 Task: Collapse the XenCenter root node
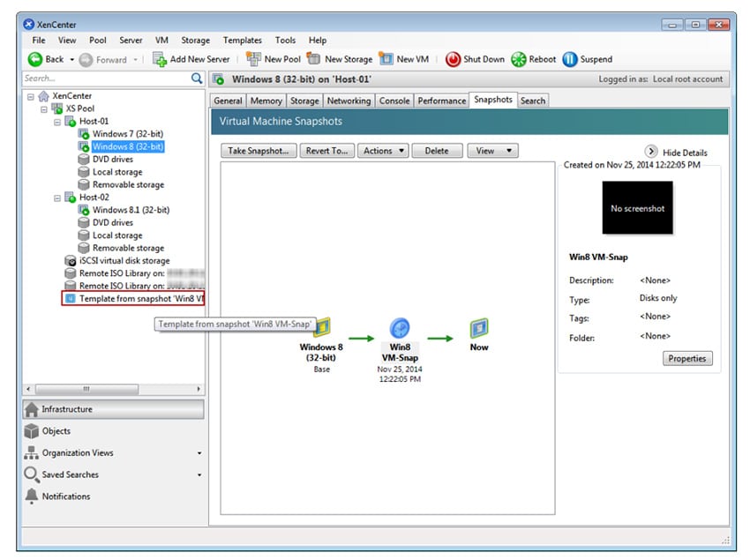31,97
